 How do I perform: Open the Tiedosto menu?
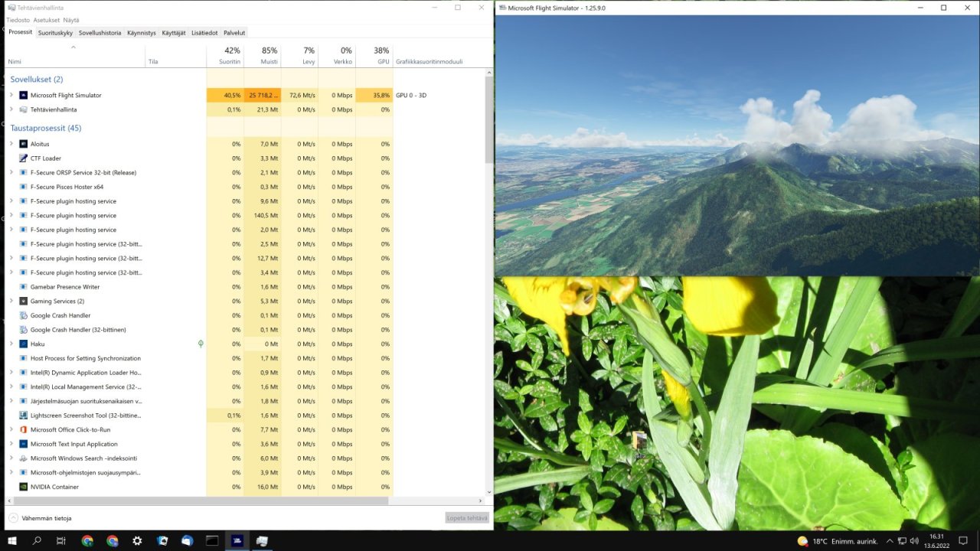[x=18, y=20]
